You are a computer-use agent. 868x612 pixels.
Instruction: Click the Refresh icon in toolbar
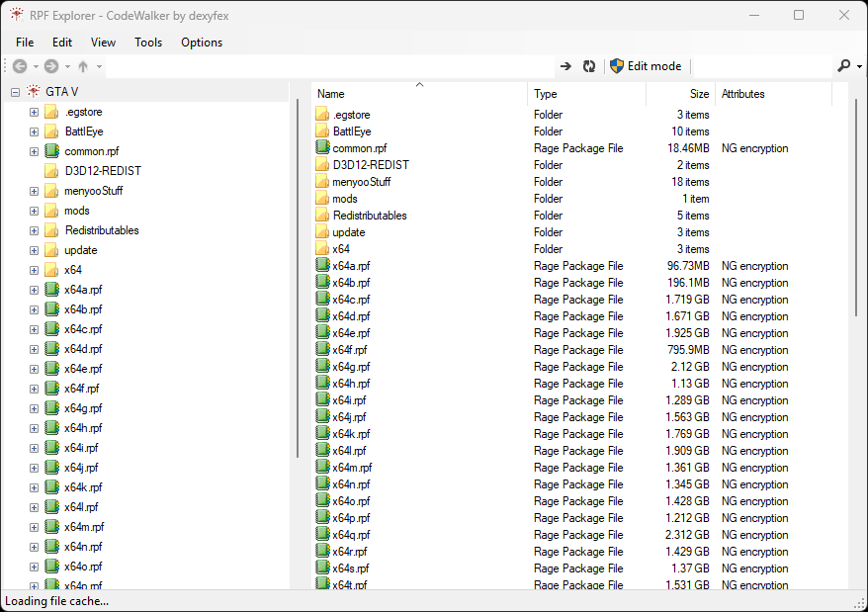(589, 66)
